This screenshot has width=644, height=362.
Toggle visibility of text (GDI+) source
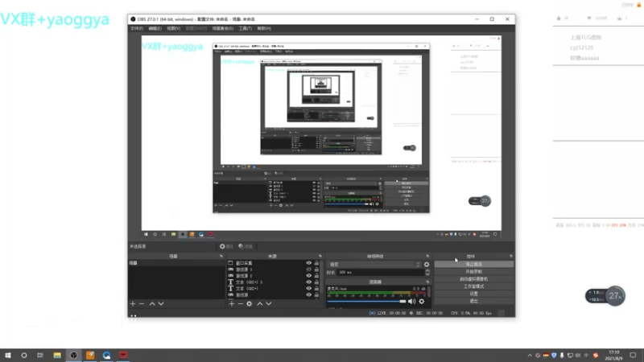point(309,289)
